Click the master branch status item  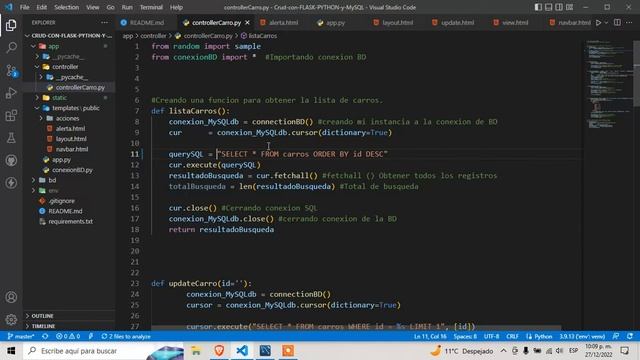[x=21, y=336]
